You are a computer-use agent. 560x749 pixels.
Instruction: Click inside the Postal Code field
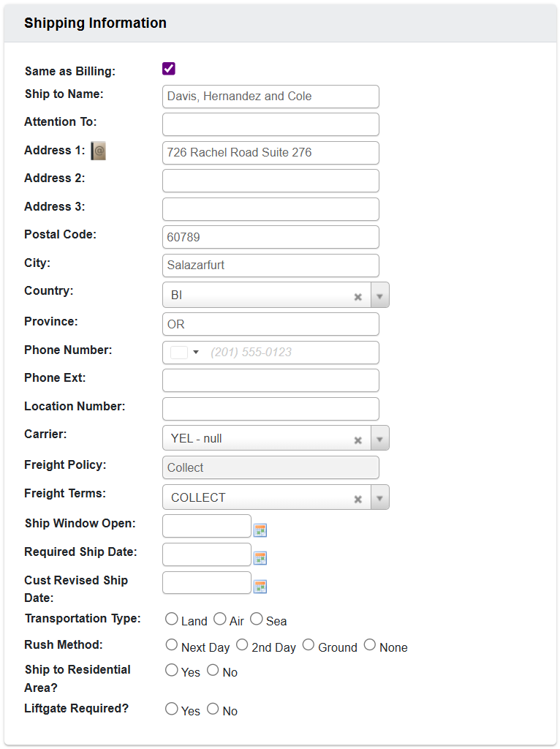coord(270,237)
